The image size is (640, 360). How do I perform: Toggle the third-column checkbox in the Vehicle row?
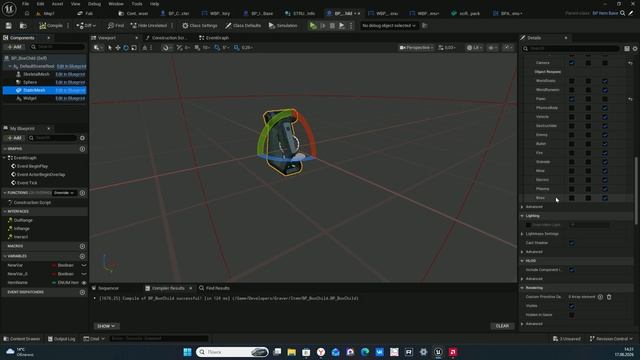coord(605,117)
